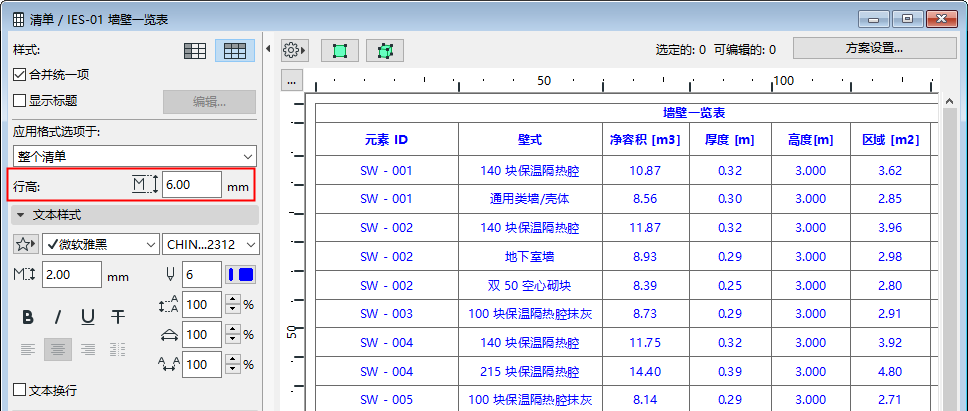Collapse the left panel with the arrow
Image resolution: width=968 pixels, height=411 pixels.
[x=268, y=48]
